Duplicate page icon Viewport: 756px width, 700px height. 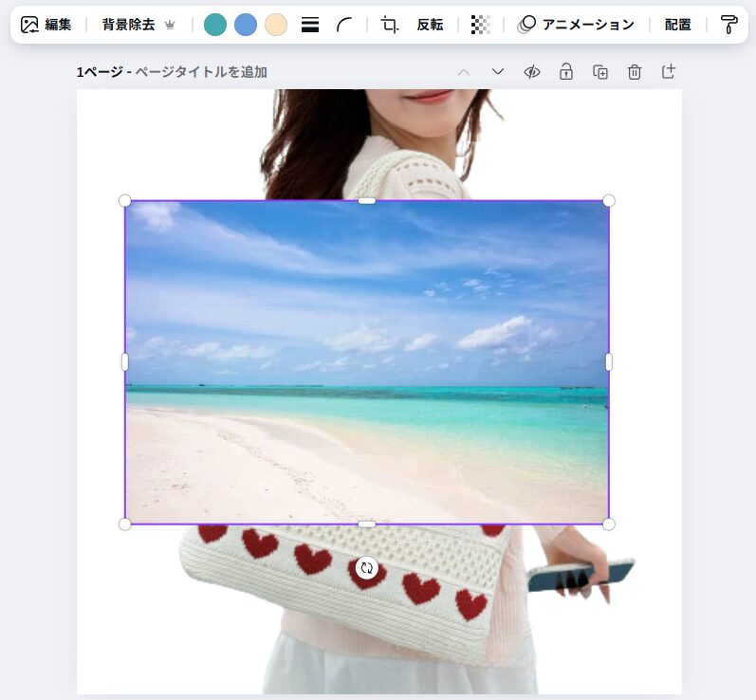tap(600, 72)
